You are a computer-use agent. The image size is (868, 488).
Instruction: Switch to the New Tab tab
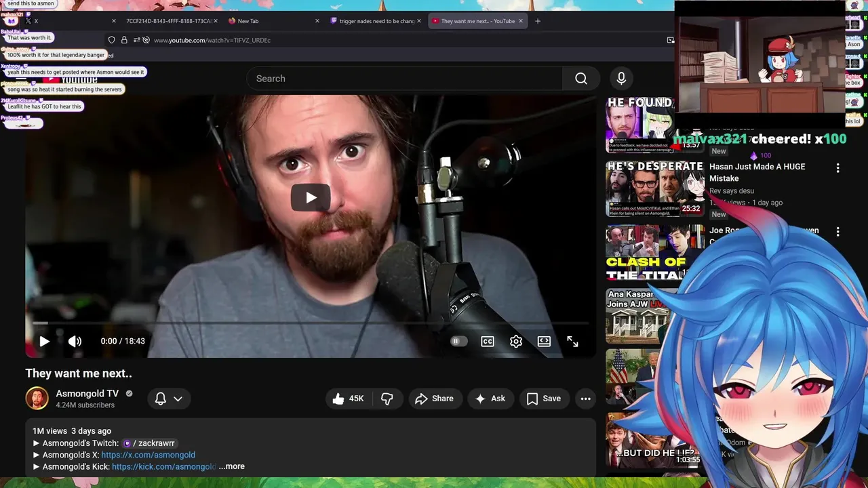270,21
